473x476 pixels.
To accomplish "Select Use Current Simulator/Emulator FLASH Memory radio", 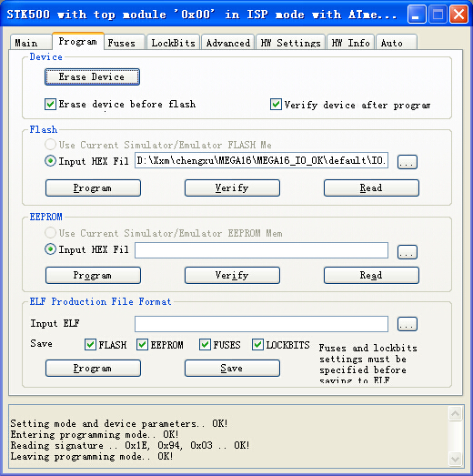I will pos(50,144).
